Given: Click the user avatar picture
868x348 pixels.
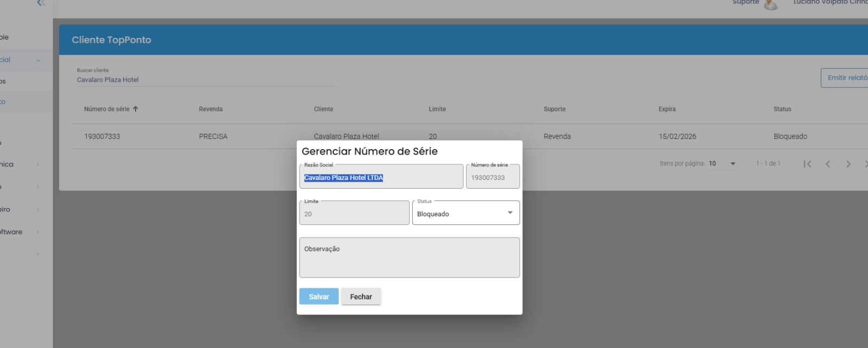Looking at the screenshot, I should [x=770, y=4].
